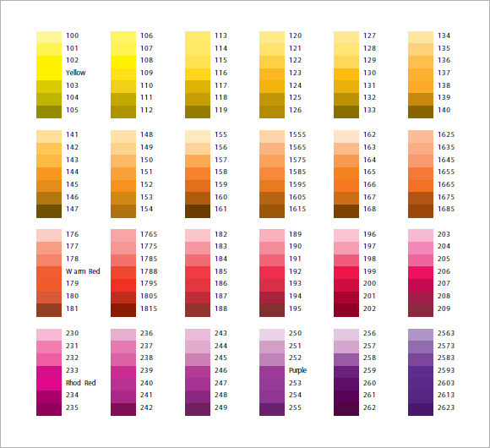Click the number label 235
Image resolution: width=490 pixels, height=448 pixels.
tap(72, 407)
